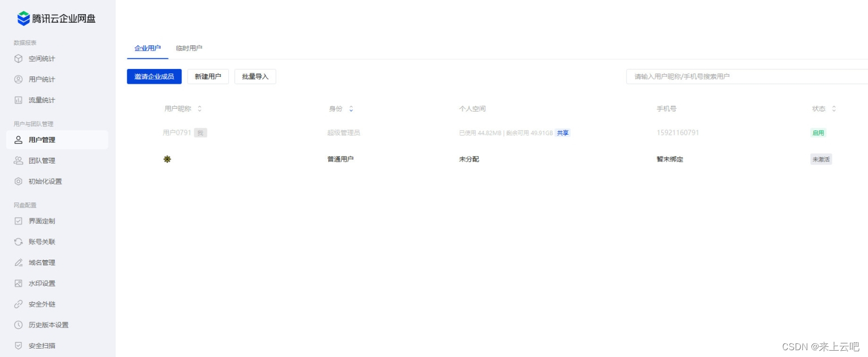Click the 流量统计 chart icon
Image resolution: width=868 pixels, height=357 pixels.
tap(18, 100)
